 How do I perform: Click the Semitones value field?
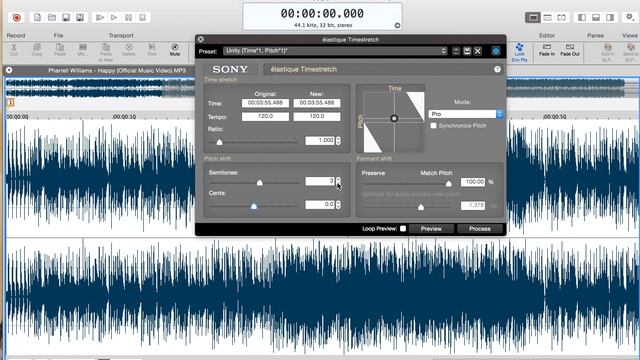(320, 181)
